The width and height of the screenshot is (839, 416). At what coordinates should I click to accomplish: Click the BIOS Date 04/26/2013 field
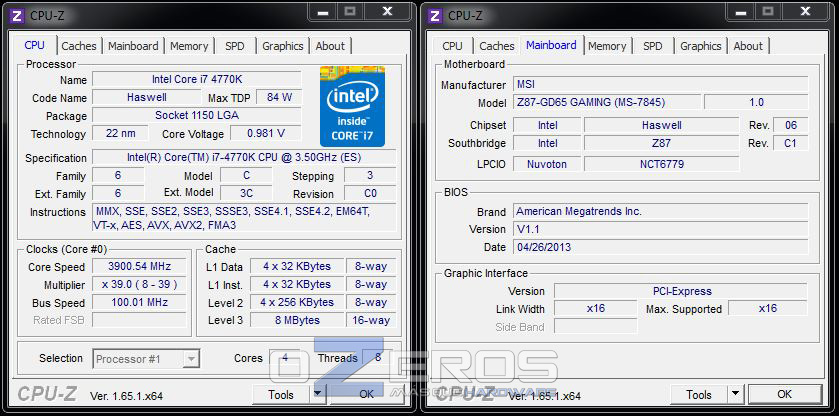point(661,247)
